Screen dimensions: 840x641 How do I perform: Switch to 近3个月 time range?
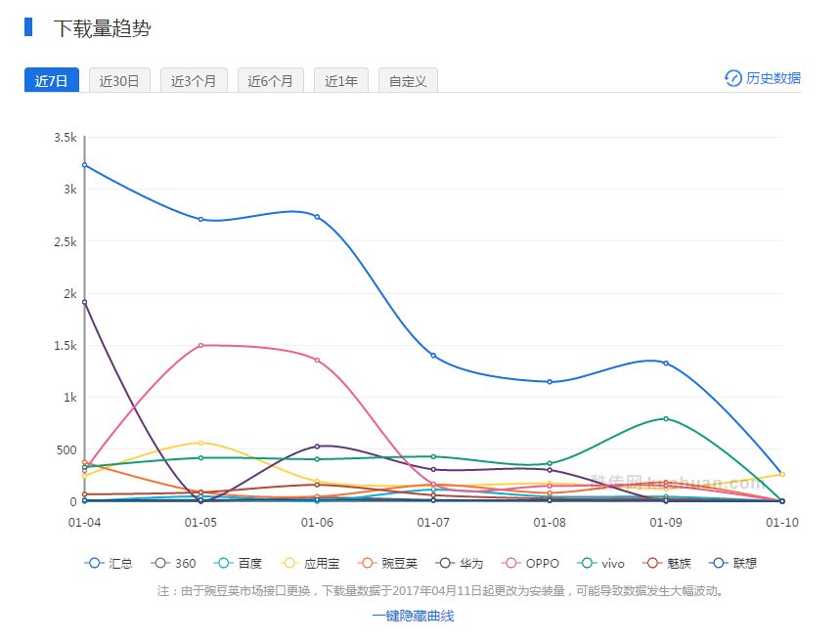click(194, 81)
